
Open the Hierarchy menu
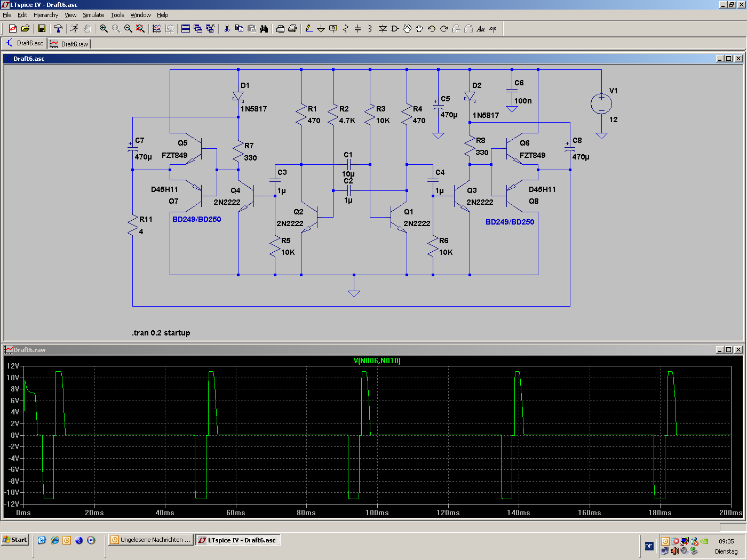point(46,15)
